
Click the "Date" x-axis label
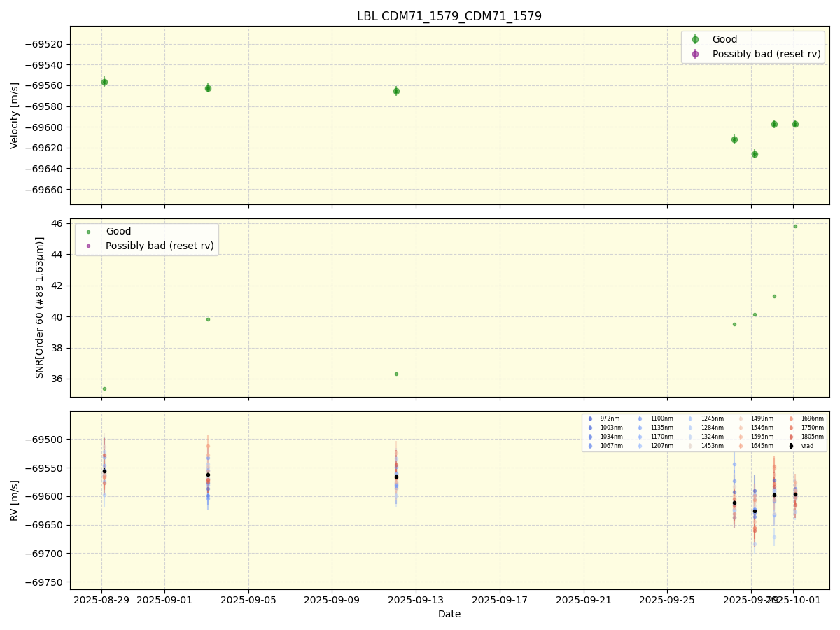click(449, 614)
